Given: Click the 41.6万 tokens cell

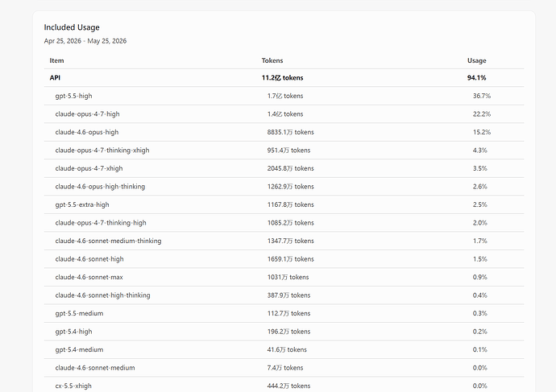Looking at the screenshot, I should pos(287,349).
